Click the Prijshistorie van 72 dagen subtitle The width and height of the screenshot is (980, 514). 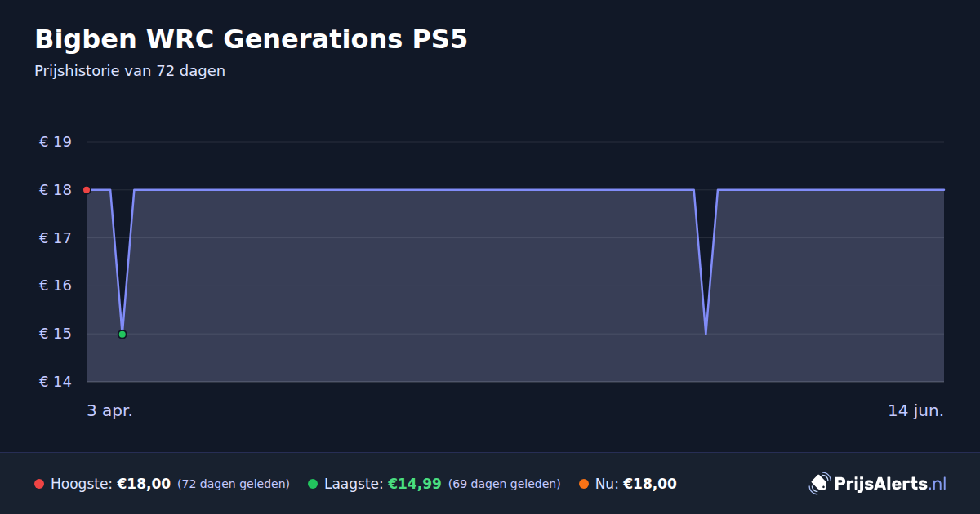pyautogui.click(x=130, y=71)
